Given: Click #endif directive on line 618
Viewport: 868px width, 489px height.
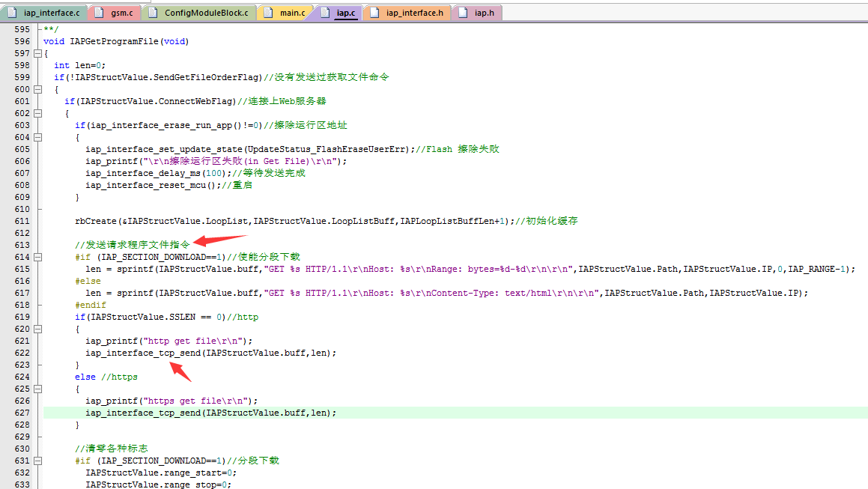Looking at the screenshot, I should (x=91, y=305).
